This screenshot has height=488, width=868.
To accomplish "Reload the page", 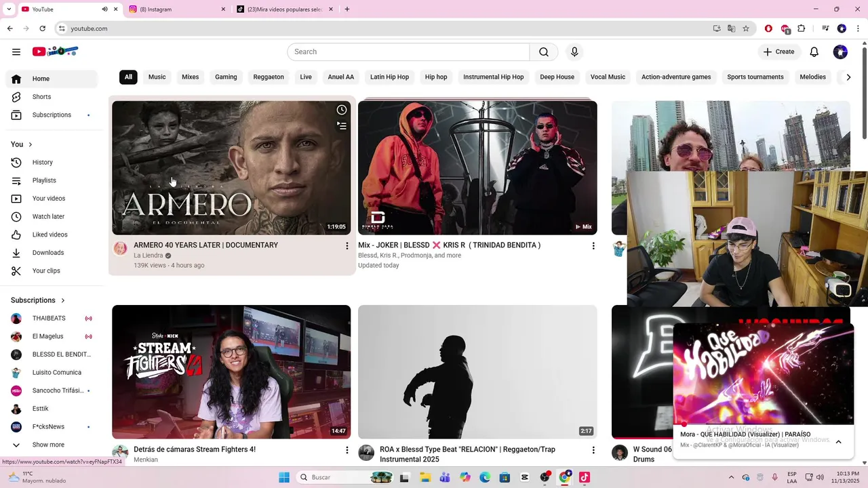I will pyautogui.click(x=42, y=28).
